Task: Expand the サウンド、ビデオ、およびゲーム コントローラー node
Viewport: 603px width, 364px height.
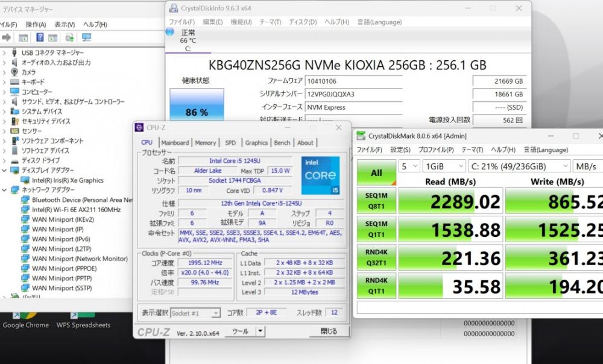Action: pos(4,101)
